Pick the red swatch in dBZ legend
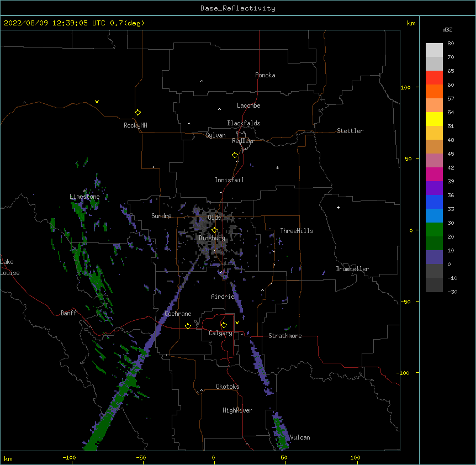This screenshot has height=465, width=476. 434,77
